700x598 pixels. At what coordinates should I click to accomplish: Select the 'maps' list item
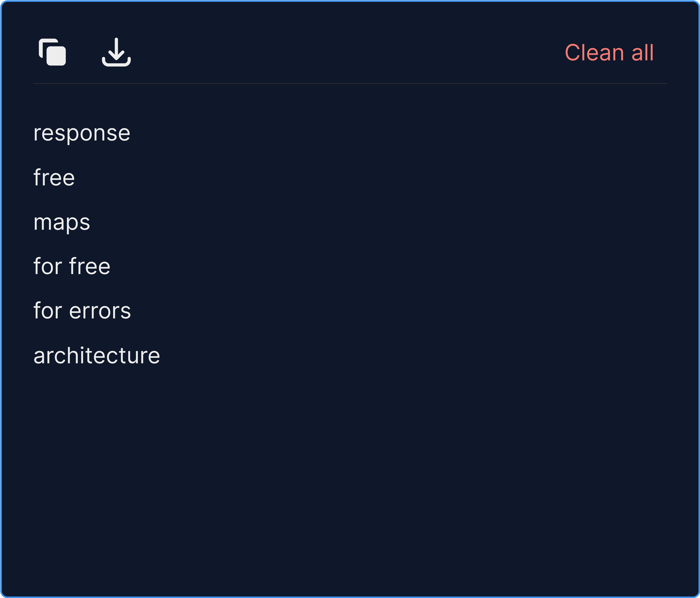point(62,221)
